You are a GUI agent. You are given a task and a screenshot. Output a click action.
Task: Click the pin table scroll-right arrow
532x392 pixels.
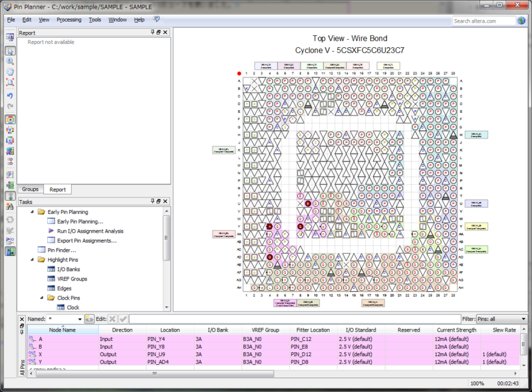tap(515, 373)
